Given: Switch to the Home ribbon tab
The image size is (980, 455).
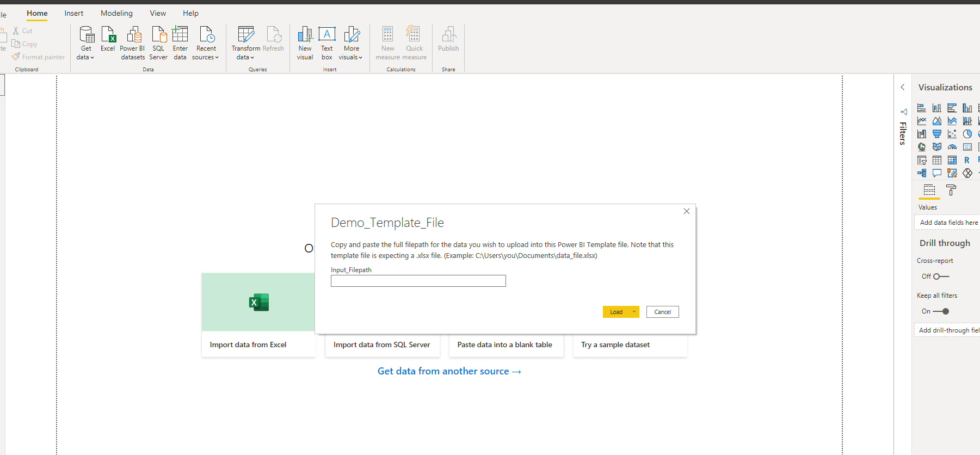Looking at the screenshot, I should tap(37, 13).
